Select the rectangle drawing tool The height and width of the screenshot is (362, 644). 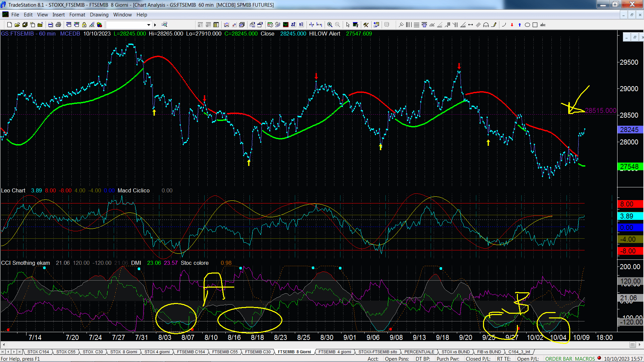tap(535, 25)
